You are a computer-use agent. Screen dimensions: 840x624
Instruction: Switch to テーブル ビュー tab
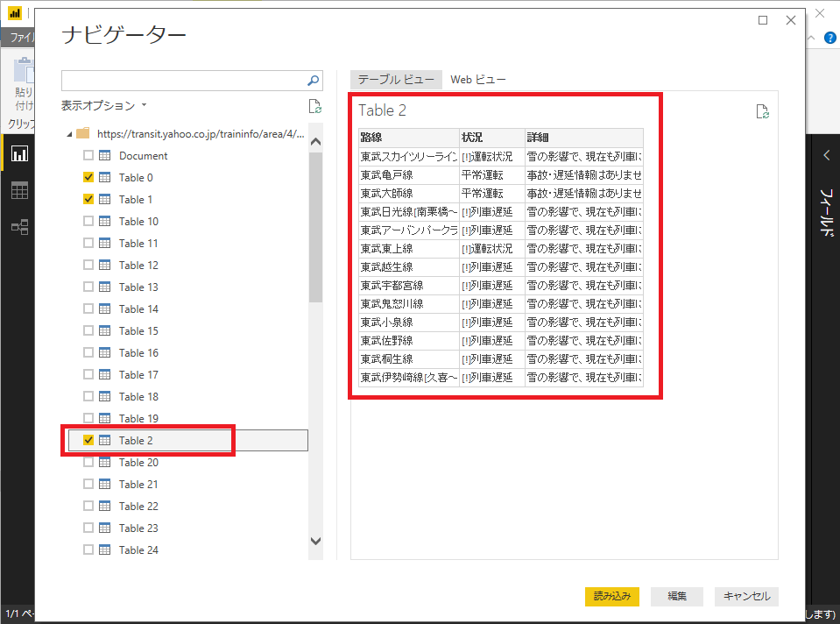coord(396,80)
